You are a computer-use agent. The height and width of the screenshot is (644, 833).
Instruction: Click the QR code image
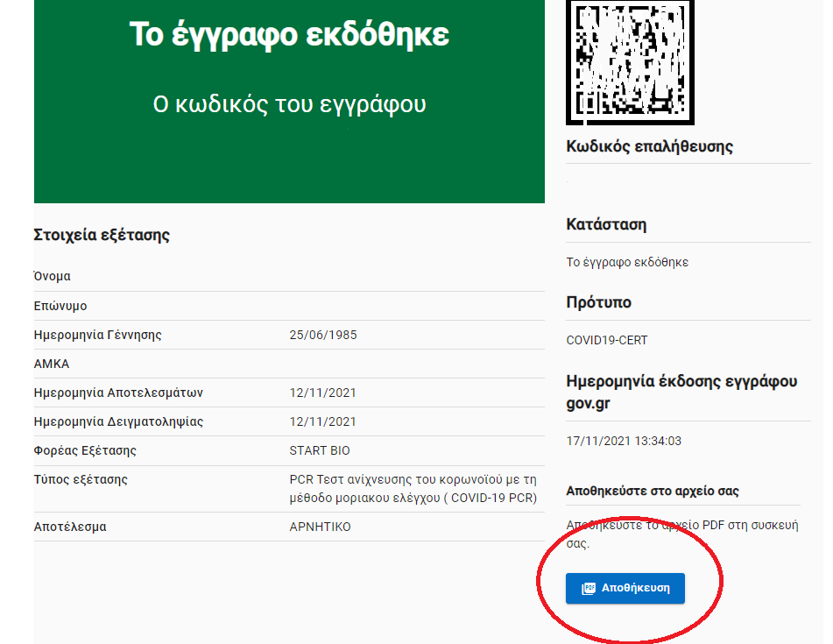coord(629,61)
